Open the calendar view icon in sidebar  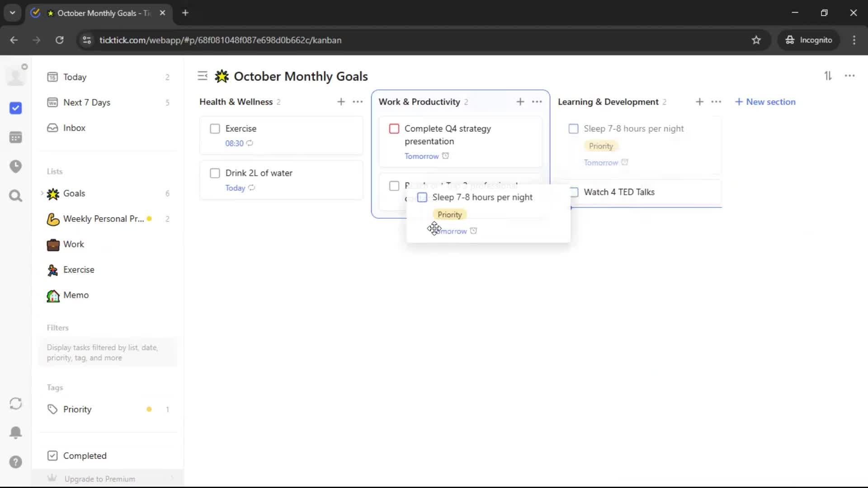(15, 137)
